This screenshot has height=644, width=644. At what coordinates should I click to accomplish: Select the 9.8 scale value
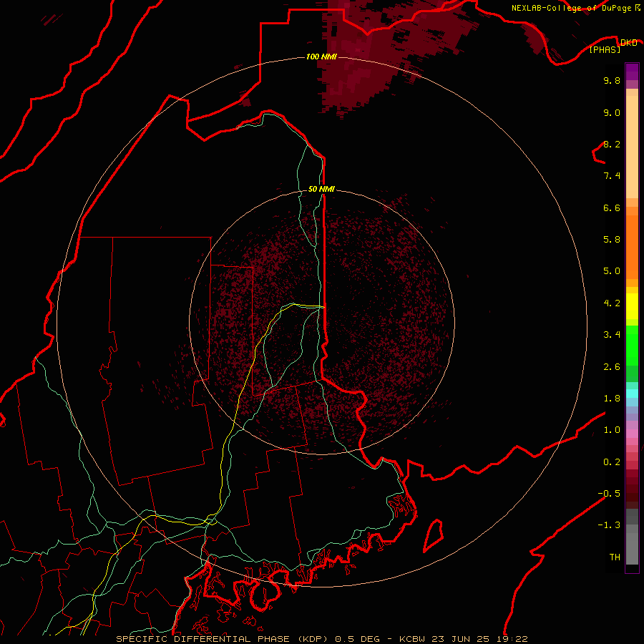(612, 80)
